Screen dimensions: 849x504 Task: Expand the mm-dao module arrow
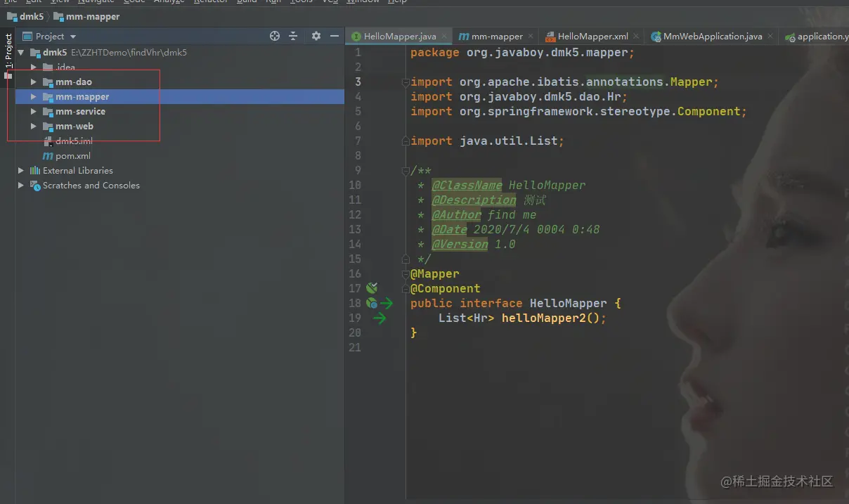[x=33, y=82]
